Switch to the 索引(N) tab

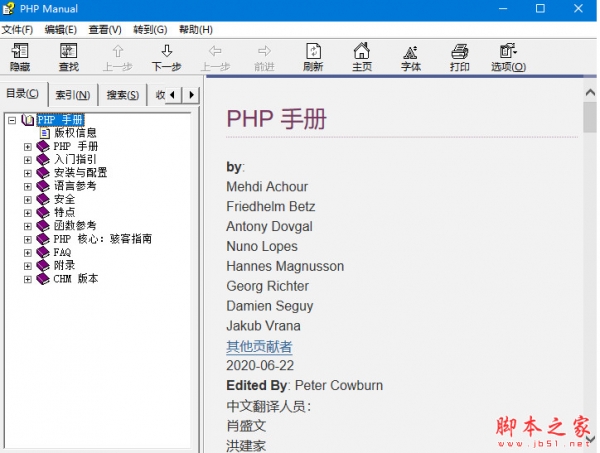point(73,95)
